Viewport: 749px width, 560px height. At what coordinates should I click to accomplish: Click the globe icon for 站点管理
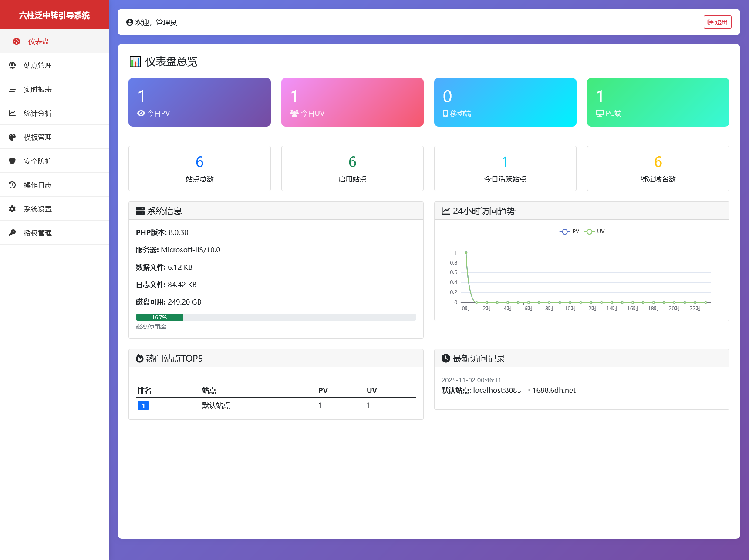pyautogui.click(x=12, y=65)
